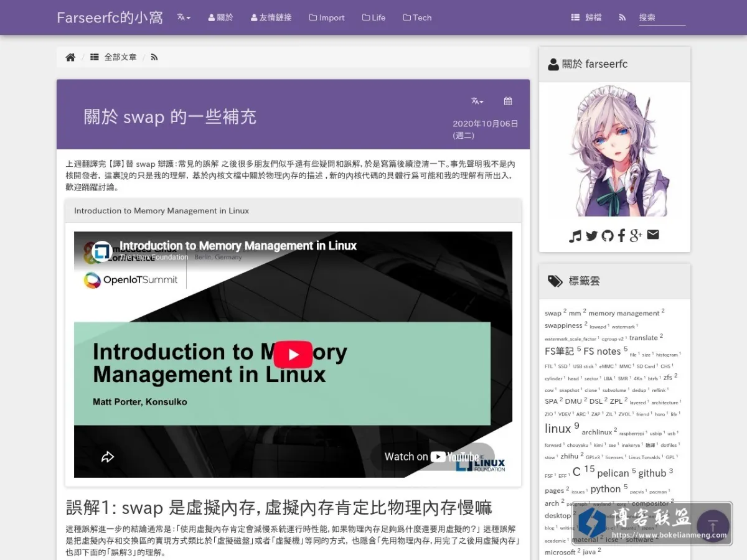Click the share arrow on video
The height and width of the screenshot is (560, 747).
pyautogui.click(x=108, y=457)
